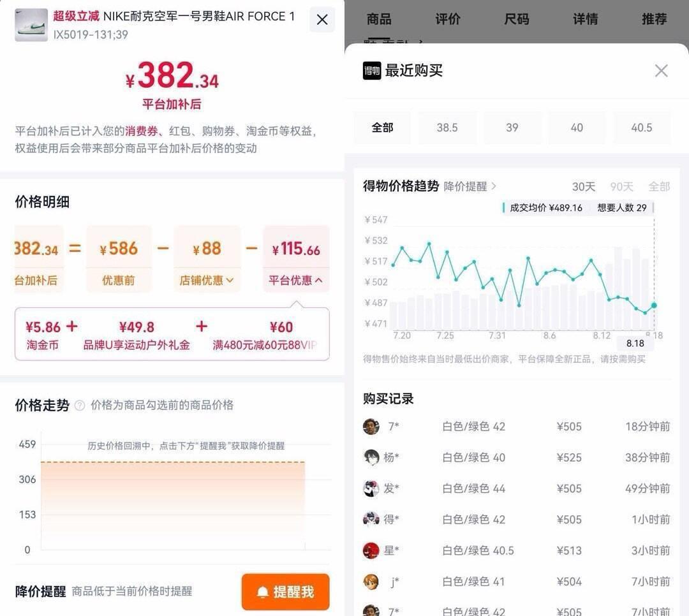Open avatar of buyer 发*
The width and height of the screenshot is (689, 616).
click(371, 488)
